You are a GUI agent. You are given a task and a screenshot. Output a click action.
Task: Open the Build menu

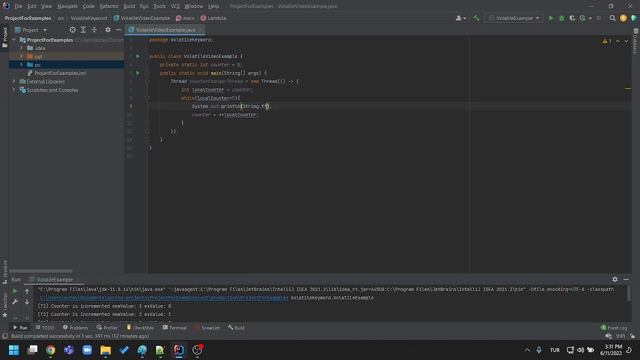click(x=129, y=6)
